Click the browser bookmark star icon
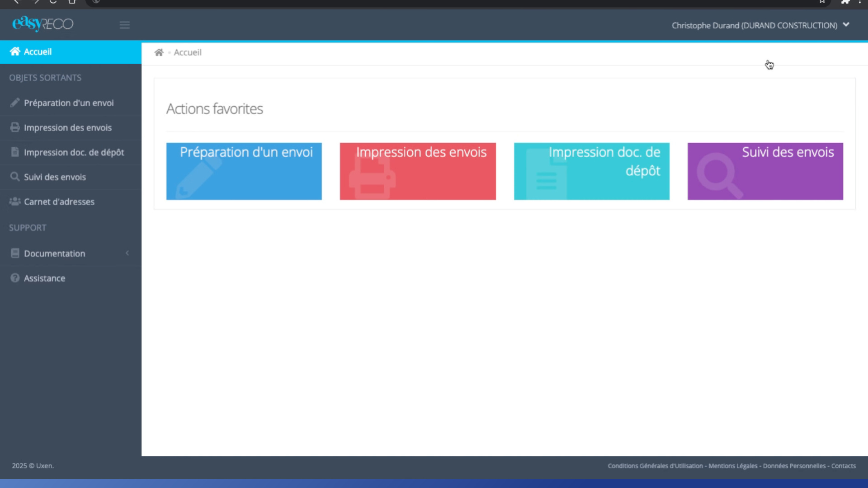868x488 pixels. [x=822, y=2]
